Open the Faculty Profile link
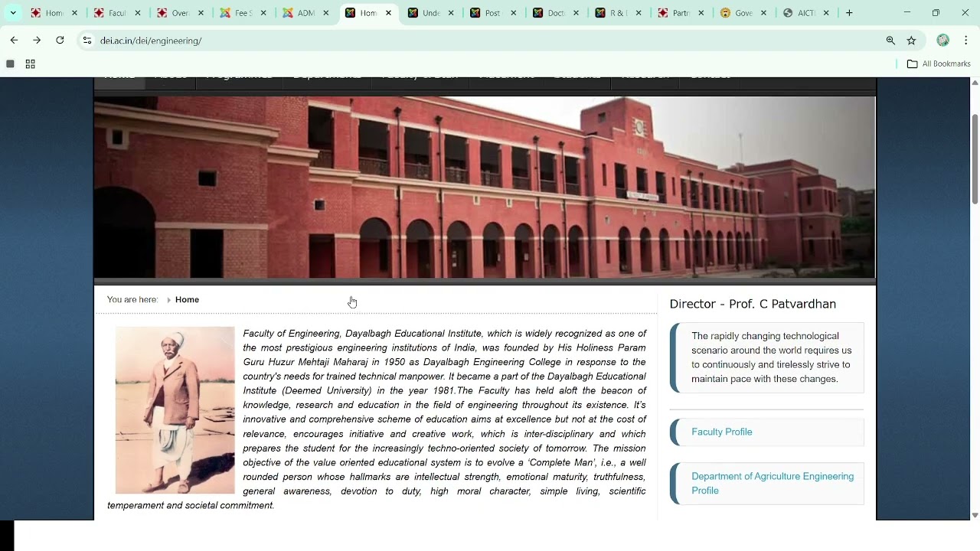This screenshot has height=551, width=980. tap(722, 432)
